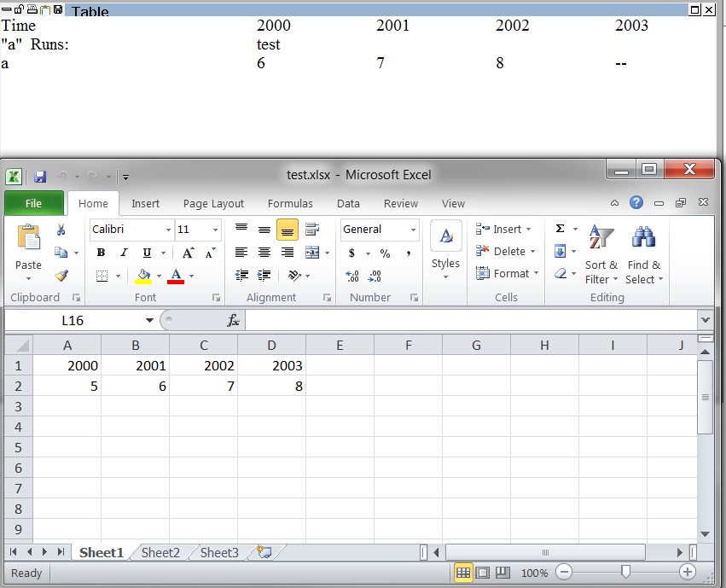
Task: Click the AutoSum sigma icon
Action: click(560, 228)
